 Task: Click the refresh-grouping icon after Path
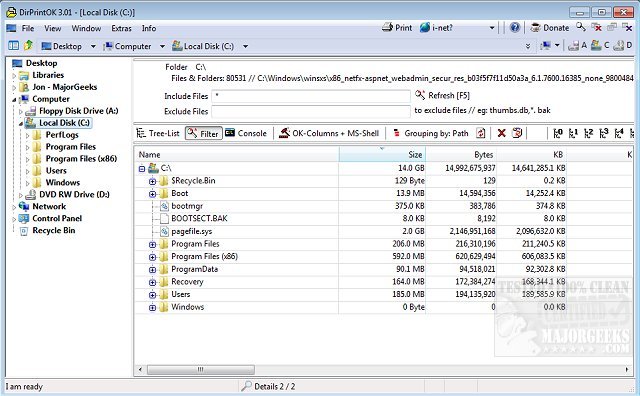(x=481, y=133)
